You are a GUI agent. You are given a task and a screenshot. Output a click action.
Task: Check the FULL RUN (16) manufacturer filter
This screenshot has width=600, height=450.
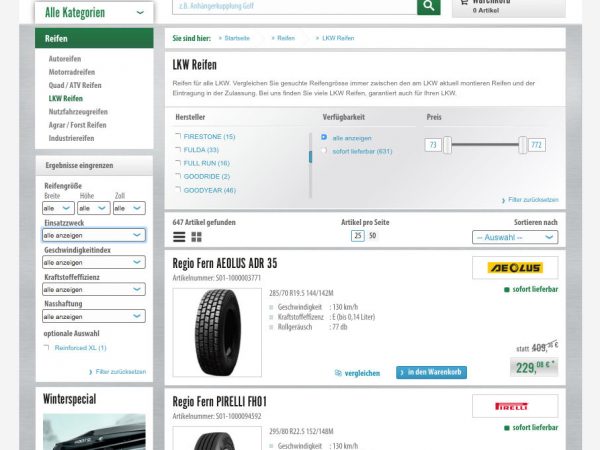[x=178, y=163]
